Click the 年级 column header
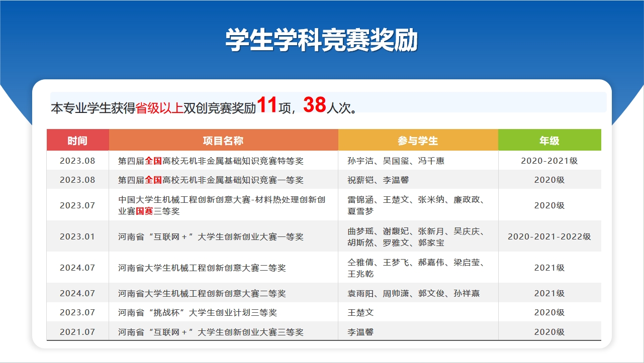 click(549, 141)
